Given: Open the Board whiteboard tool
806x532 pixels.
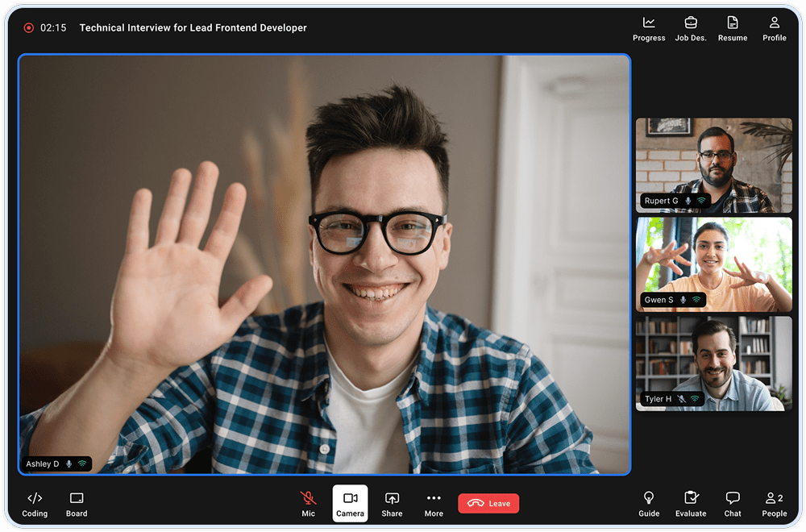Looking at the screenshot, I should [77, 503].
